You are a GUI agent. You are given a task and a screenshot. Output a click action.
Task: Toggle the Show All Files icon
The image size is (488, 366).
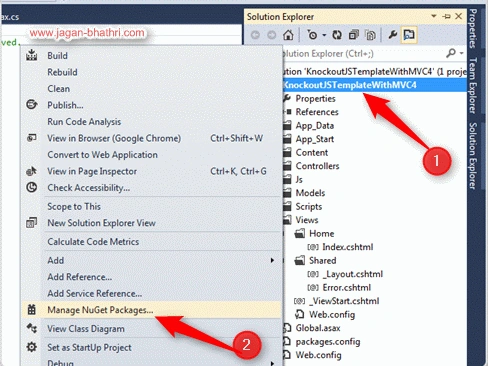[x=370, y=35]
